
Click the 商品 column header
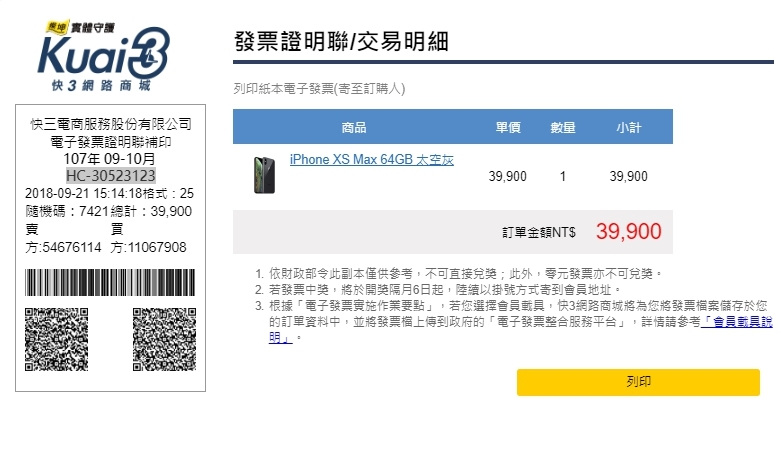coord(354,127)
